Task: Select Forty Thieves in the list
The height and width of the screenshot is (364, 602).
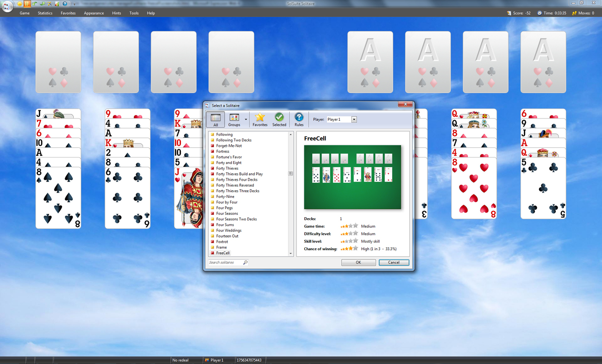Action: pos(227,169)
